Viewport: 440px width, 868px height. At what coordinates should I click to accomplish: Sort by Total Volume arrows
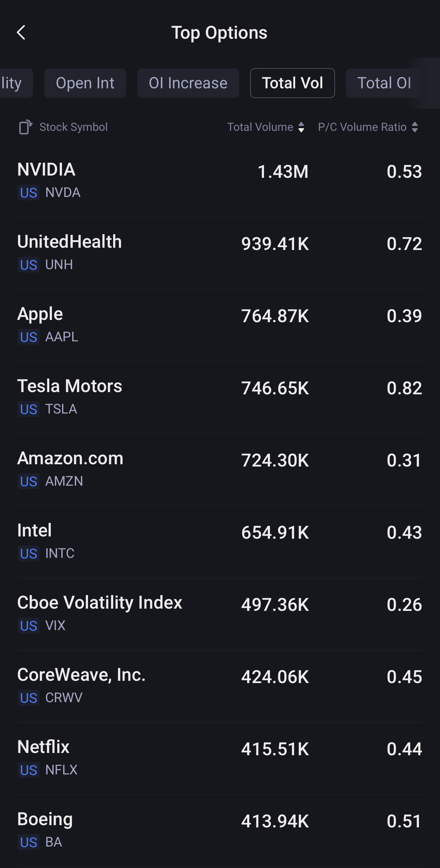coord(301,127)
